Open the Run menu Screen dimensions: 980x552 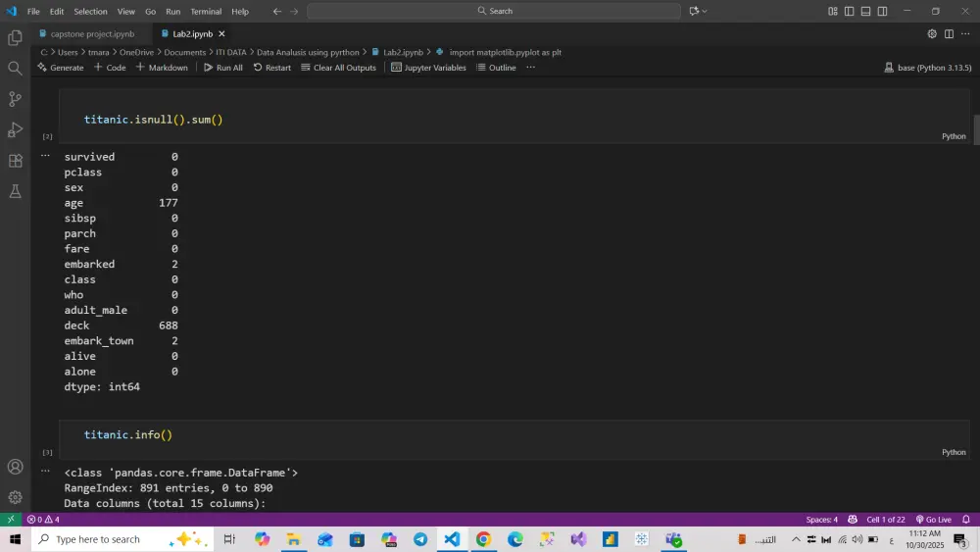(x=173, y=11)
